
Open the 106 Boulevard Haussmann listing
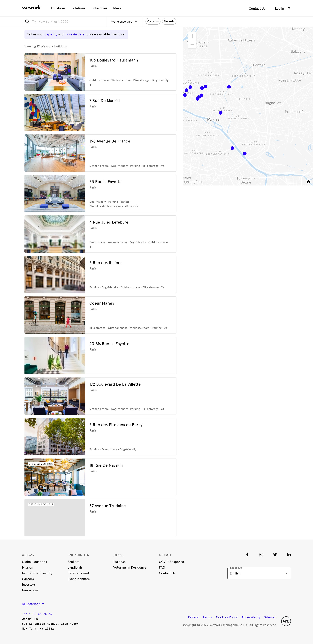[100, 72]
